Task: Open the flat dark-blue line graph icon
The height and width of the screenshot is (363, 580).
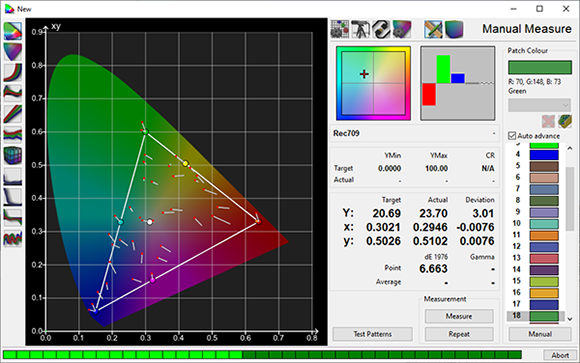Action: (x=13, y=177)
